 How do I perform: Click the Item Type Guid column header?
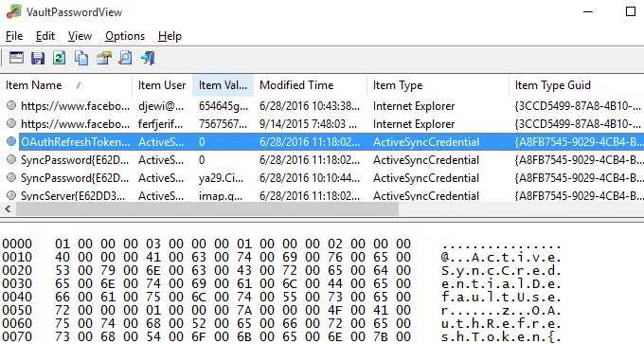pyautogui.click(x=576, y=85)
